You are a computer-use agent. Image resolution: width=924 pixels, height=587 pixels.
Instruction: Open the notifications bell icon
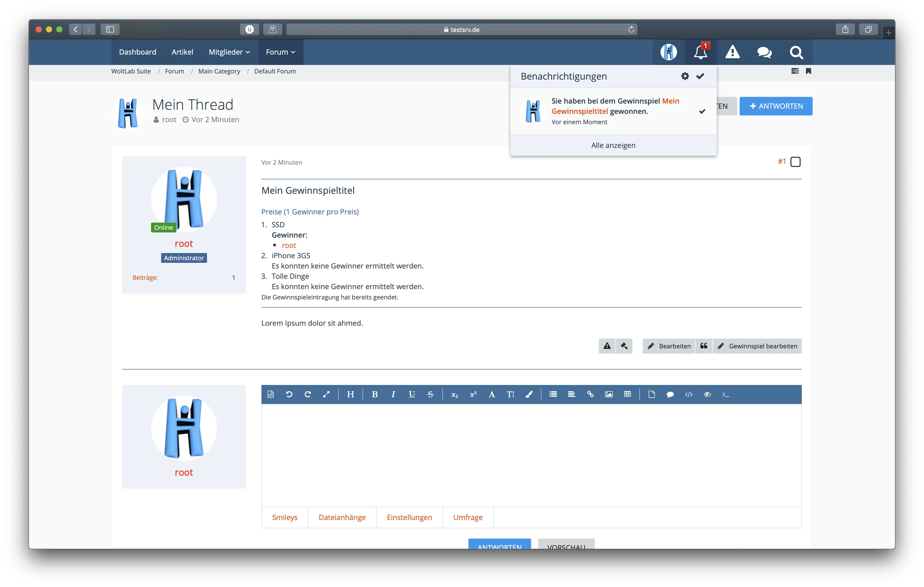coord(700,52)
